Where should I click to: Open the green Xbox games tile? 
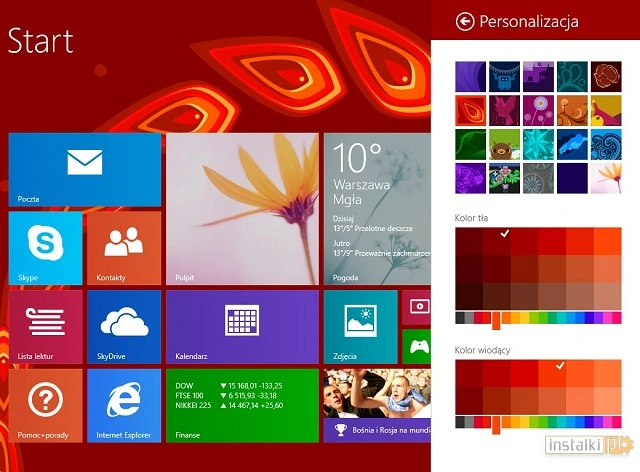click(417, 347)
